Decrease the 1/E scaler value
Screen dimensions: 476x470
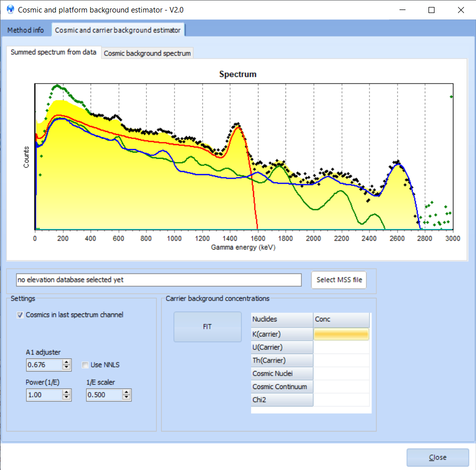(126, 397)
